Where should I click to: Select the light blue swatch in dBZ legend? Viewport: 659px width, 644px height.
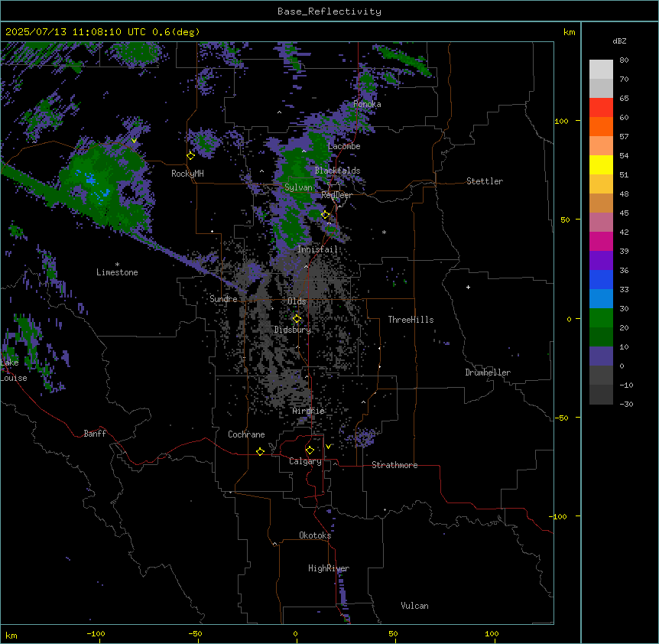[x=601, y=298]
